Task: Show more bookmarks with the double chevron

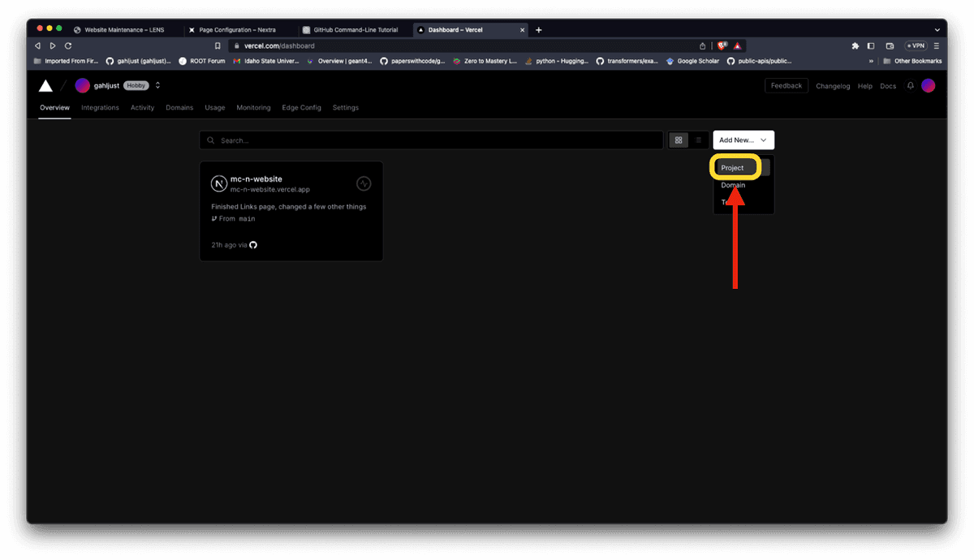Action: 871,61
